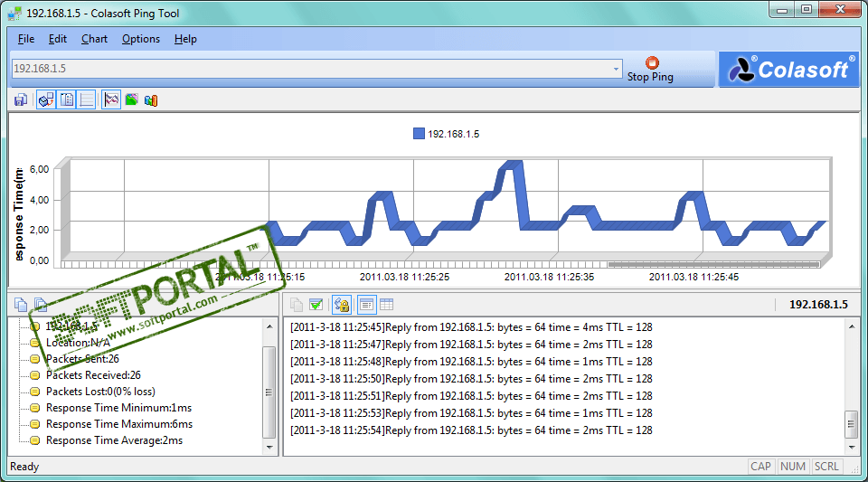Select the 11:25:47 reply log line
The image size is (868, 482).
[x=471, y=345]
